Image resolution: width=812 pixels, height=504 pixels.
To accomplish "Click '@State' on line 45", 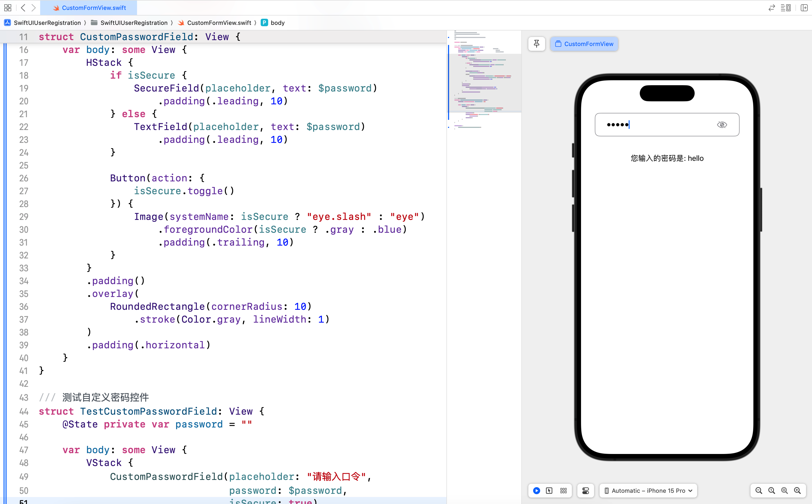I will pos(80,425).
